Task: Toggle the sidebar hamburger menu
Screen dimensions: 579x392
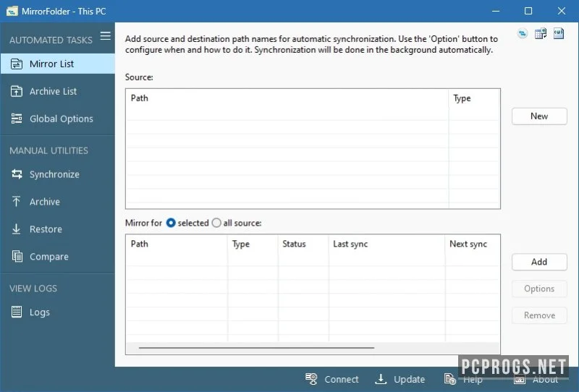Action: coord(105,36)
